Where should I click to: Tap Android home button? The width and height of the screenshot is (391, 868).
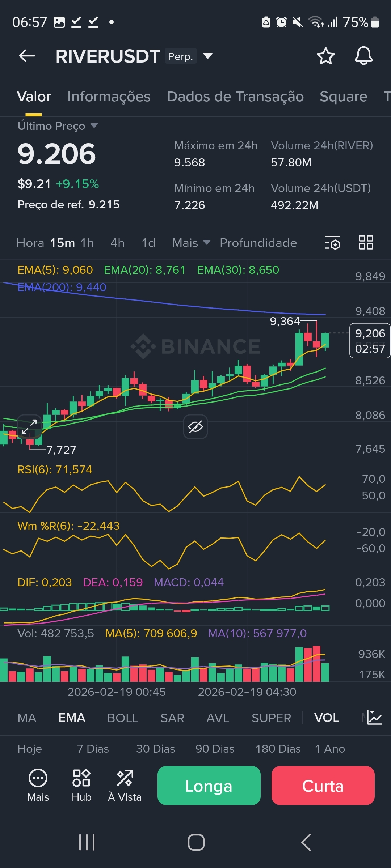196,842
